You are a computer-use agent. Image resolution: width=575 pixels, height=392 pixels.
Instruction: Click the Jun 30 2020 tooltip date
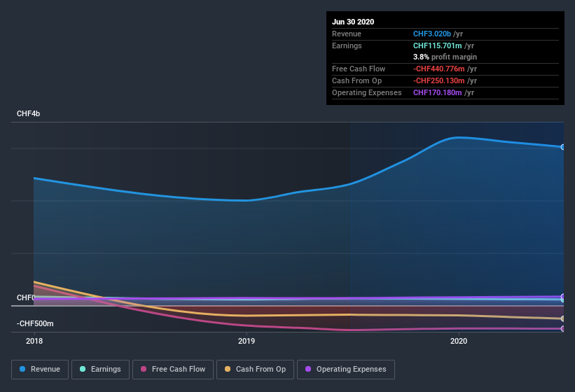tap(353, 22)
